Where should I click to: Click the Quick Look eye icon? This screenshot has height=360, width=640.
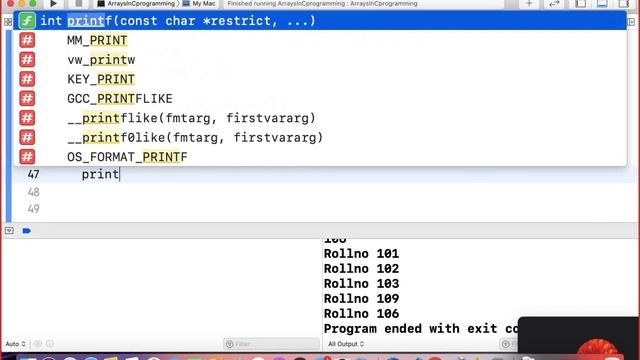(38, 344)
